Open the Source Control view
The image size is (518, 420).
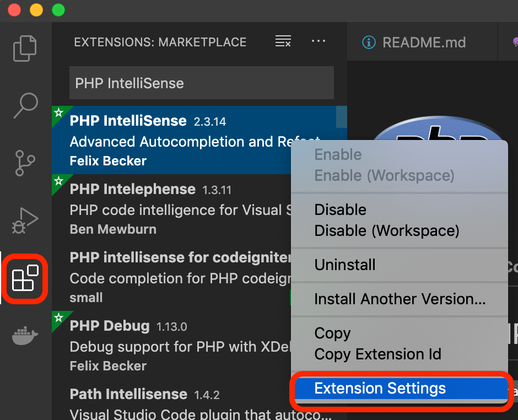pos(25,163)
